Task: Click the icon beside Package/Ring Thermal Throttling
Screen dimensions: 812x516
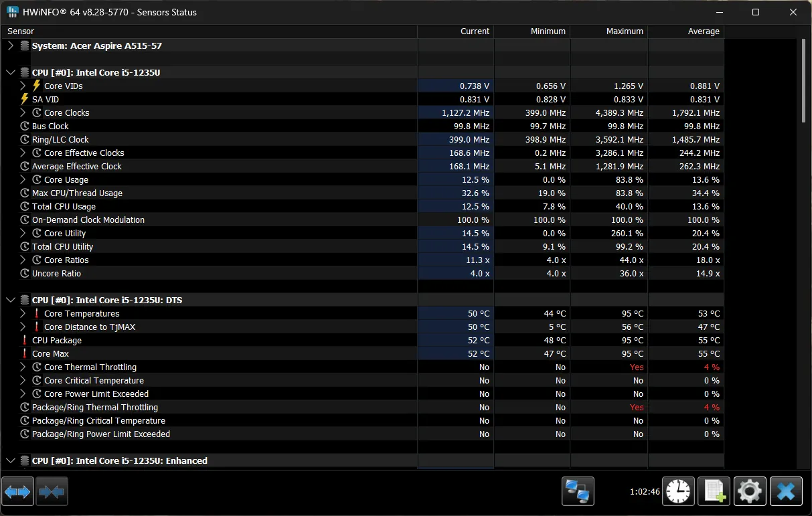Action: tap(25, 407)
